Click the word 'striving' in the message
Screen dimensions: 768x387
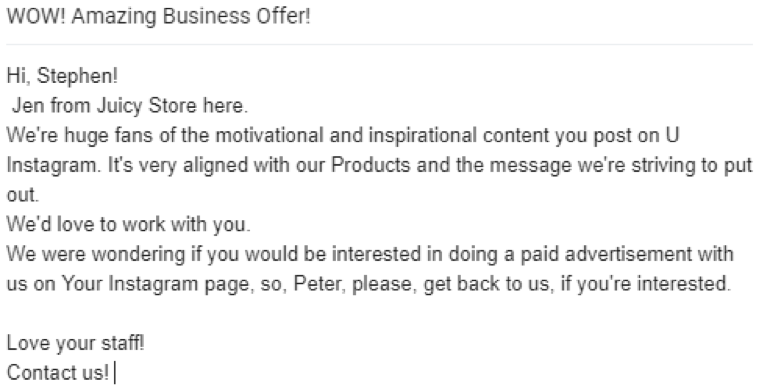(x=663, y=166)
